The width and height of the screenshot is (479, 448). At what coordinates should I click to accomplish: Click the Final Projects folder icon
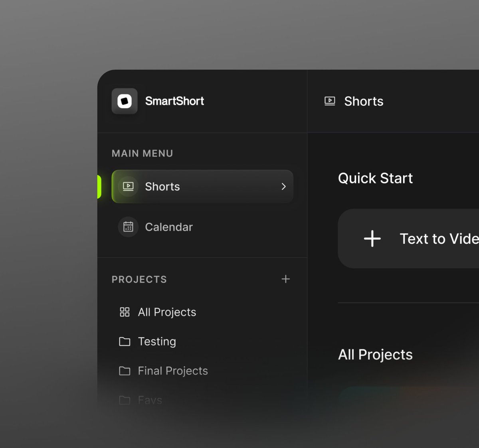(x=124, y=371)
